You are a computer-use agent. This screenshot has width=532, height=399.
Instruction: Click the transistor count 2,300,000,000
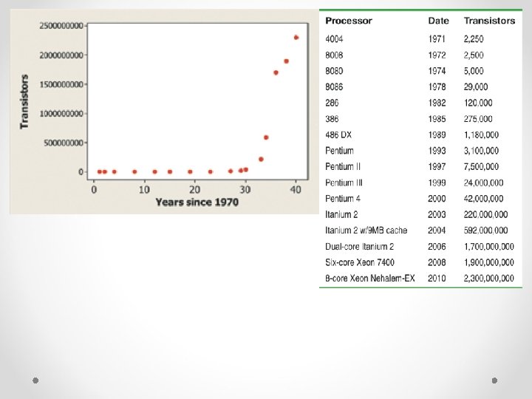[x=489, y=279]
